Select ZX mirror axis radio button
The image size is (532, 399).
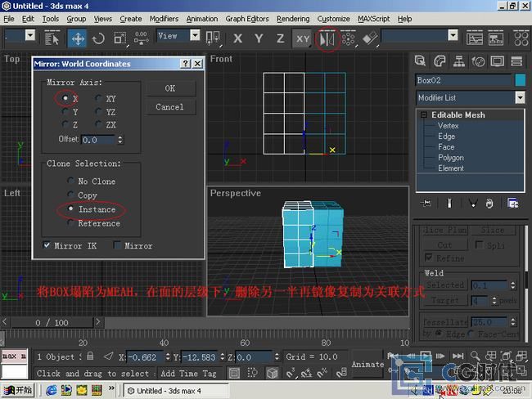(x=98, y=124)
